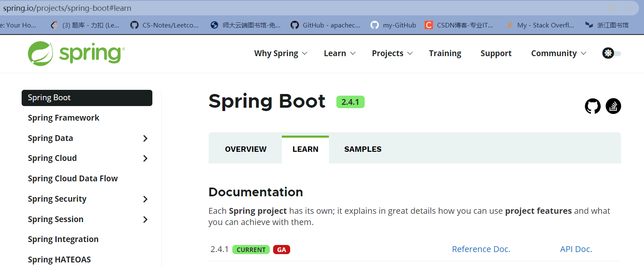Click the my-GitHub bookmark icon

(x=375, y=25)
